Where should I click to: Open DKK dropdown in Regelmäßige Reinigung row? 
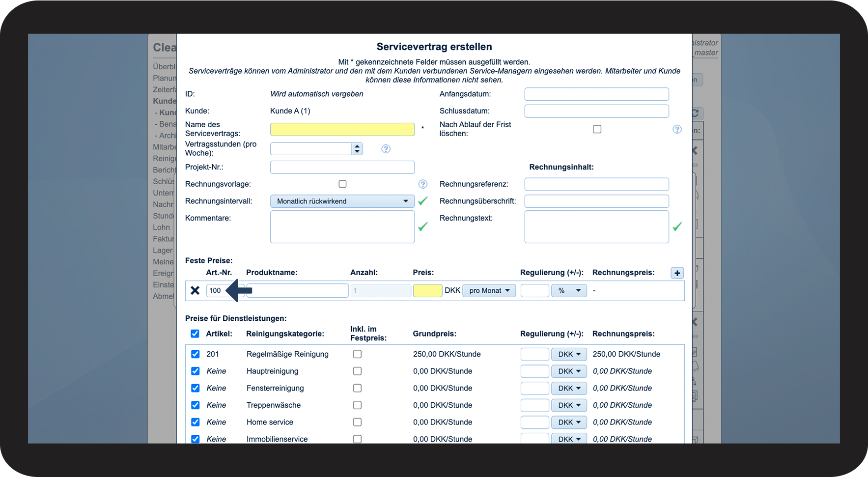pos(569,354)
